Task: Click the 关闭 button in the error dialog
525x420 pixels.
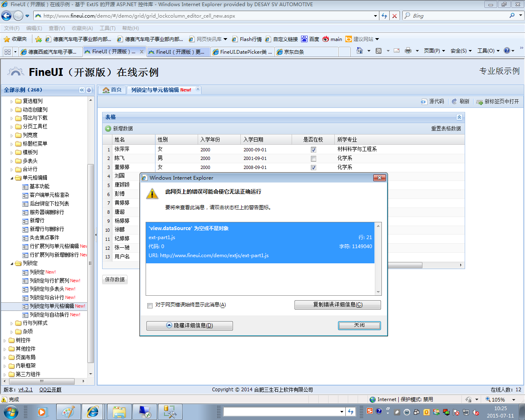Action: (359, 325)
